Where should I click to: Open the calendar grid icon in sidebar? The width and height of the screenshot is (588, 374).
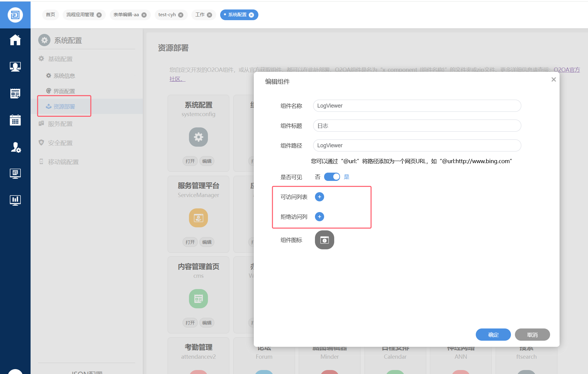15,120
